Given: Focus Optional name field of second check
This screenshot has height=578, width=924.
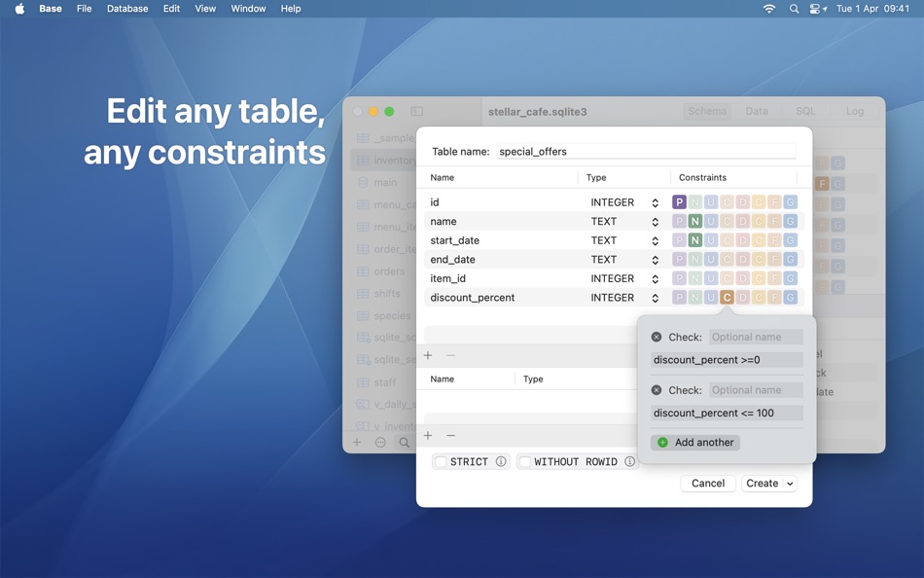Looking at the screenshot, I should pyautogui.click(x=756, y=390).
